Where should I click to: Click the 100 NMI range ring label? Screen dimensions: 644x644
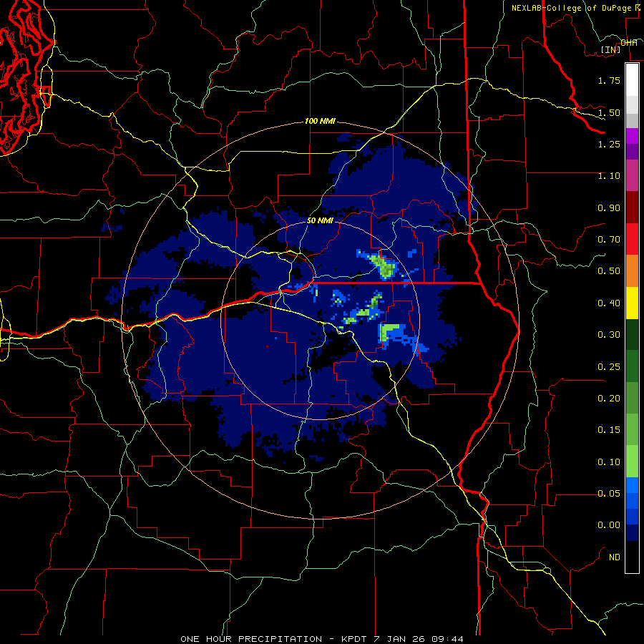(x=320, y=121)
